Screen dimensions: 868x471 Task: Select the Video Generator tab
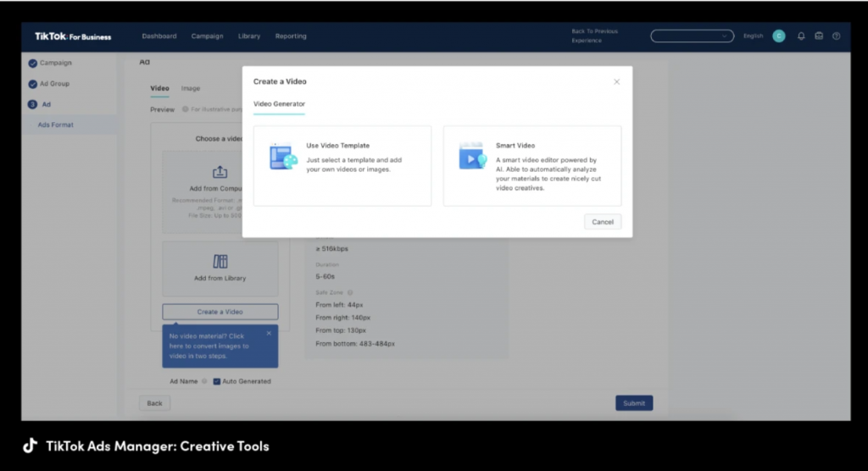click(x=279, y=104)
